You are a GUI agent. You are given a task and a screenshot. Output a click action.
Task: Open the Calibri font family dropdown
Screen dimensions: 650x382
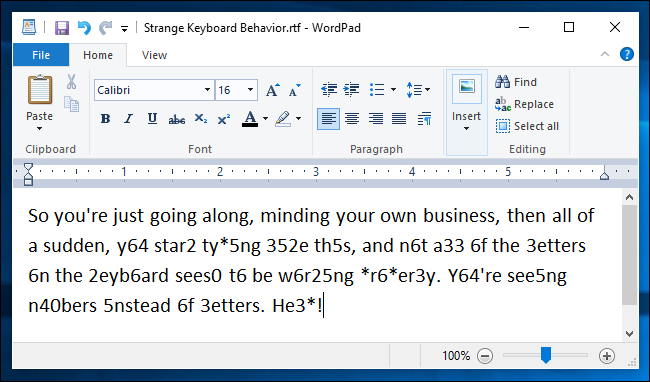[207, 90]
